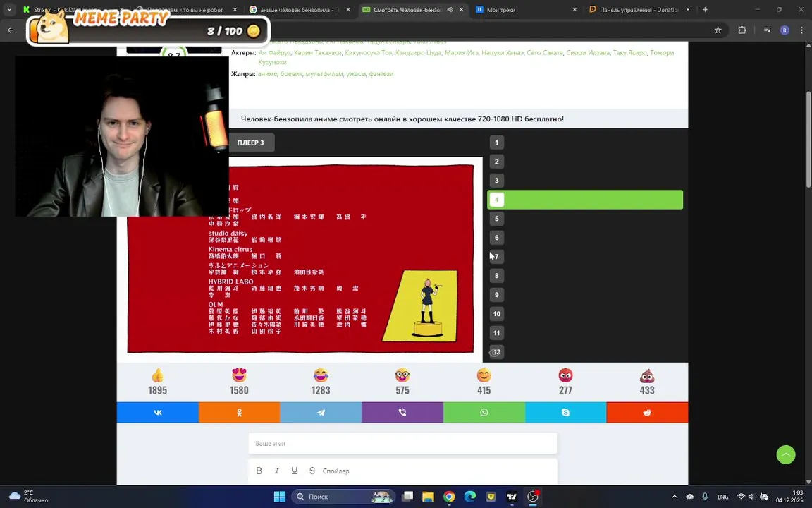Share via WhatsApp green button
This screenshot has height=508, width=812.
[484, 413]
